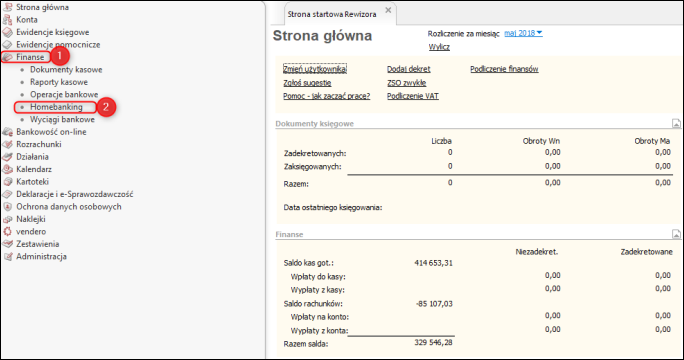This screenshot has width=684, height=360.
Task: Close the Strona startowa Rewizora tab
Action: pos(388,10)
